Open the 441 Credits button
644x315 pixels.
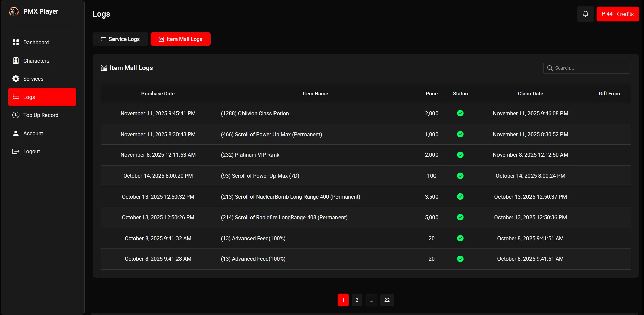tap(617, 14)
